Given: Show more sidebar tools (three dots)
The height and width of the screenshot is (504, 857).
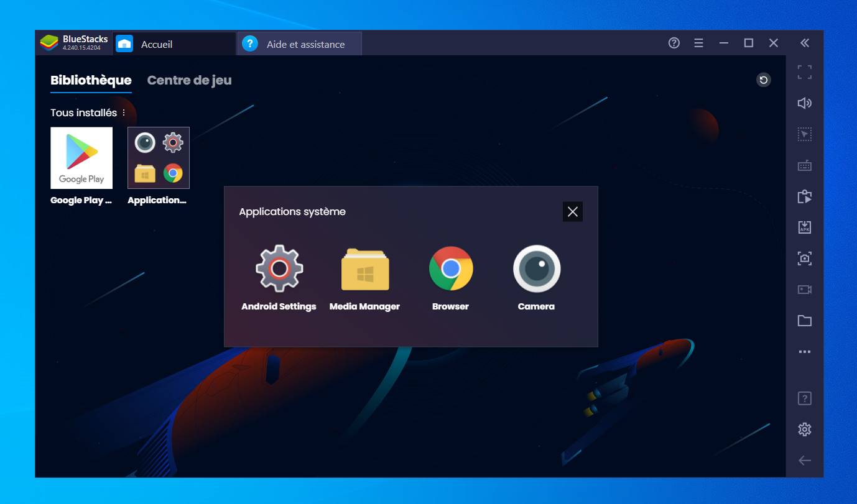Looking at the screenshot, I should (805, 352).
